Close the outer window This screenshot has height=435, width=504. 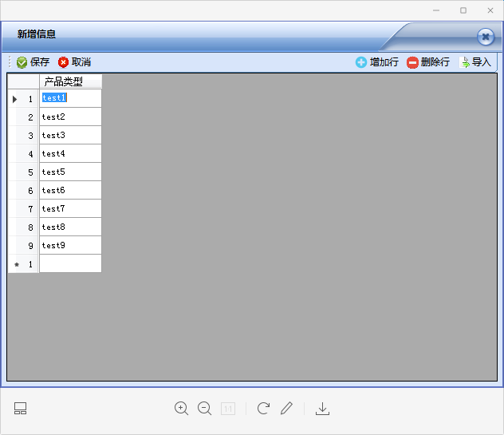(x=490, y=10)
